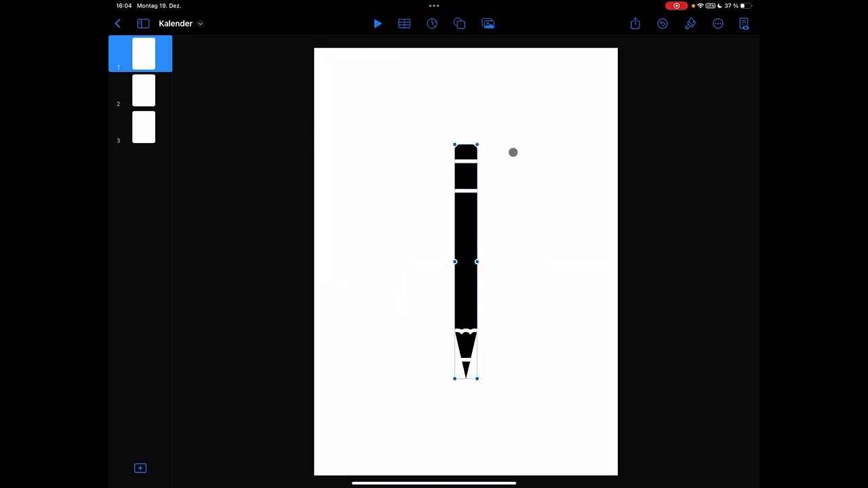Screen dimensions: 868x488
Task: Tap the clock showing 16:04
Action: (124, 6)
